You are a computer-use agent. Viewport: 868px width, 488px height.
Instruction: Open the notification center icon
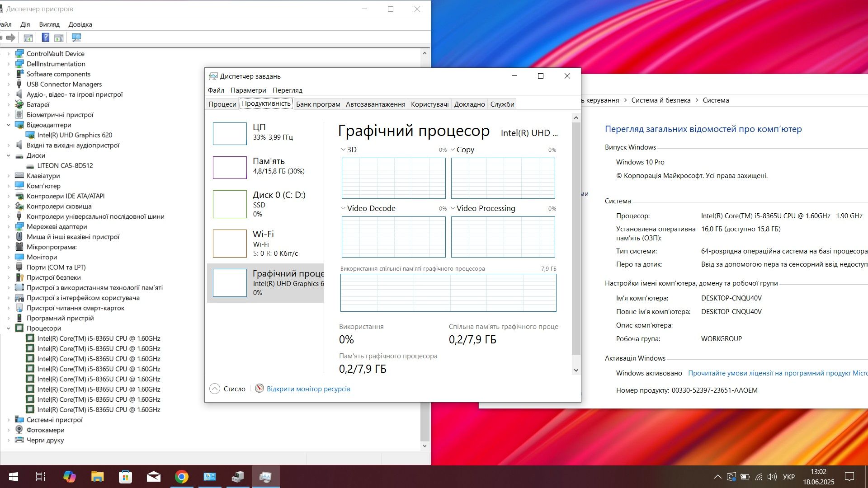(849, 477)
